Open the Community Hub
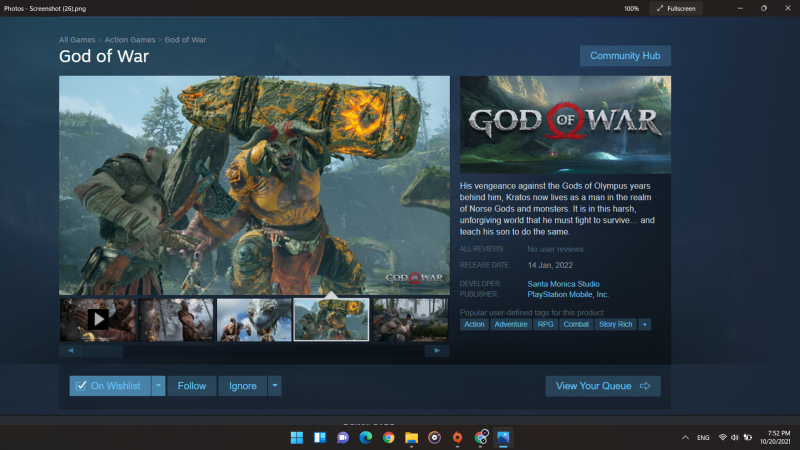 pyautogui.click(x=625, y=56)
